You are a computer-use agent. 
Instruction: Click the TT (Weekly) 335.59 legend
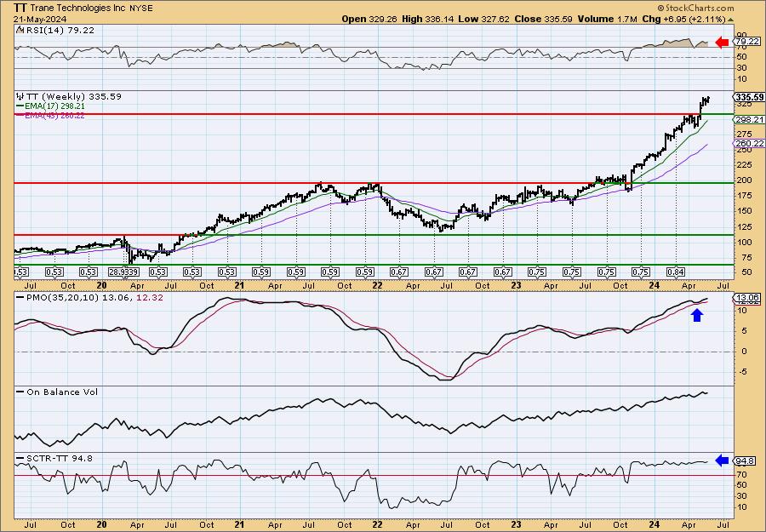(x=69, y=97)
